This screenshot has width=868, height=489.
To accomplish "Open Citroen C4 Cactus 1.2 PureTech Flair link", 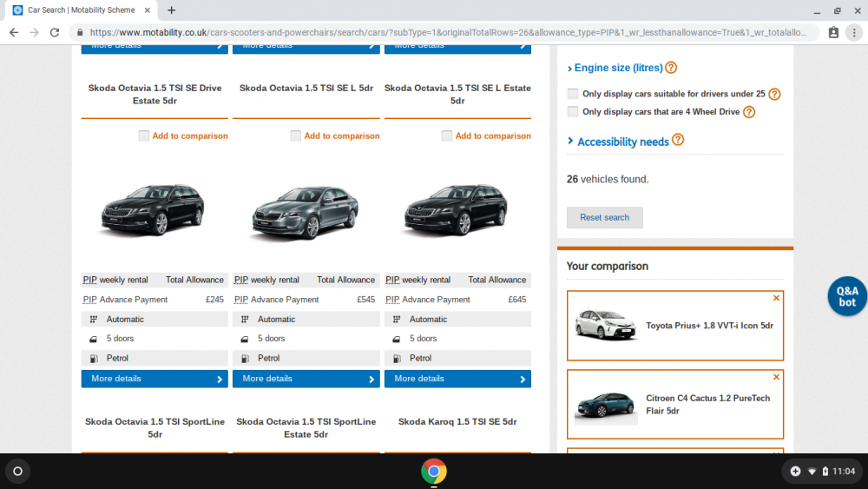I will (708, 404).
